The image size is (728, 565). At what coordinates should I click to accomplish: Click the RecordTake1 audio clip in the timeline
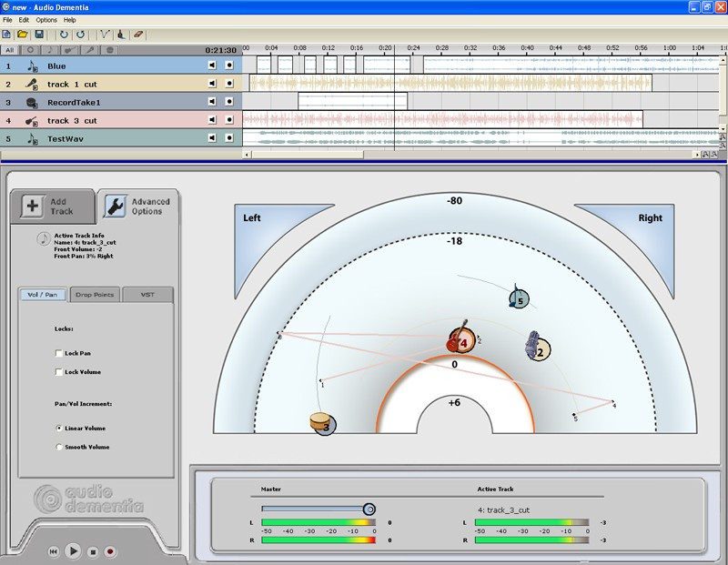click(352, 101)
